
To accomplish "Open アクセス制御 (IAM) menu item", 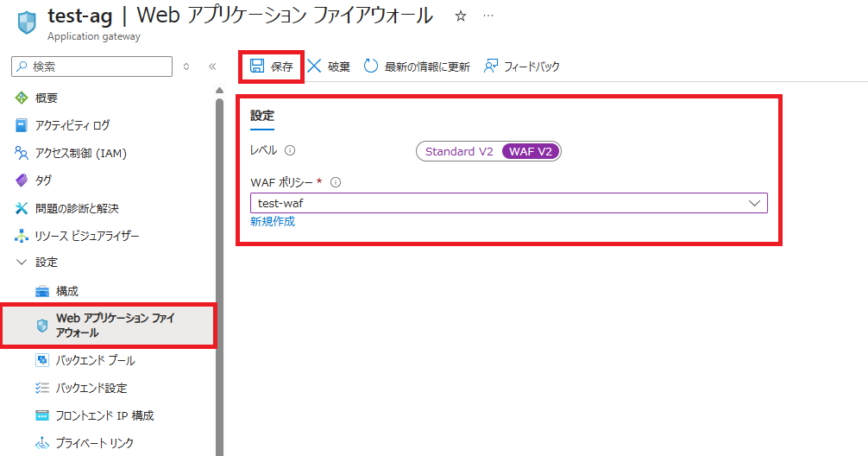I will [81, 153].
